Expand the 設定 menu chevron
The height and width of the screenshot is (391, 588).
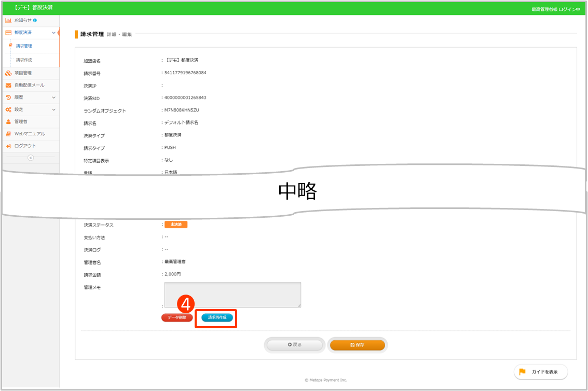click(54, 109)
